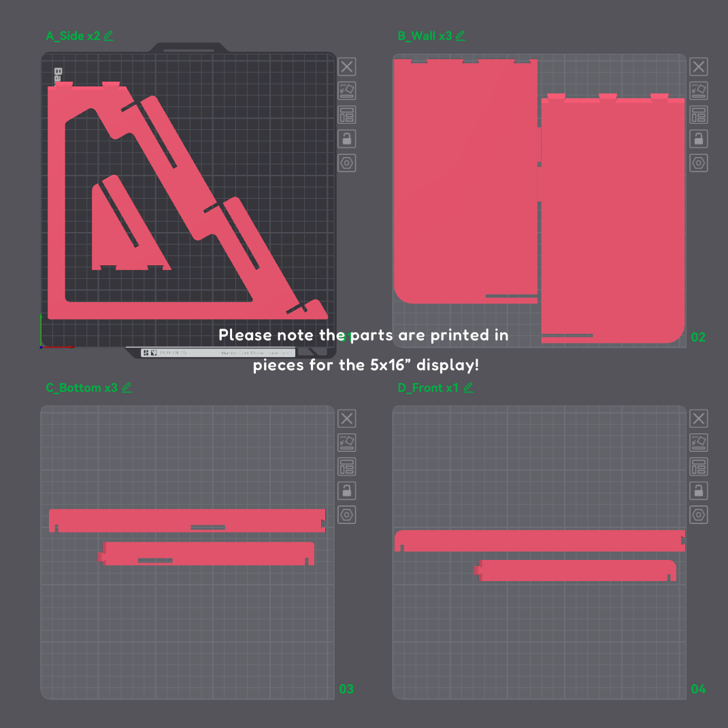Auto-orient objects on the A_Side plate

(x=346, y=91)
